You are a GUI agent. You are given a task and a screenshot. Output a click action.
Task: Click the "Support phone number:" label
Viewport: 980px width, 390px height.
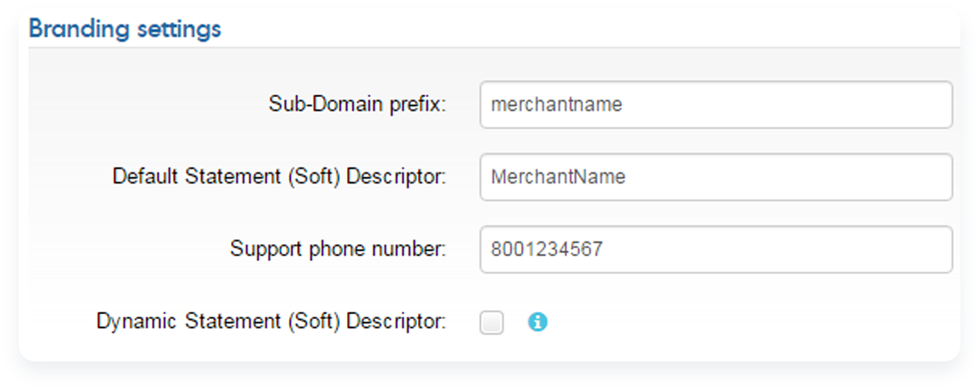coord(338,249)
